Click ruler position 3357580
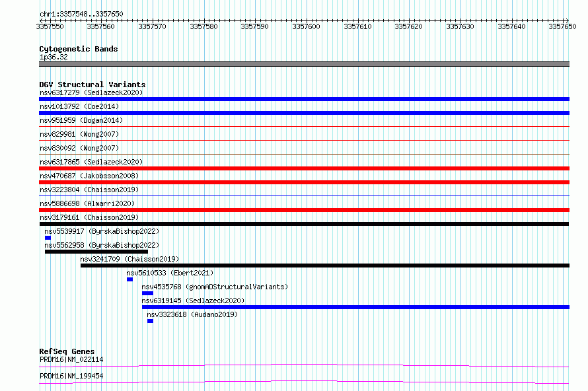Image resolution: width=588 pixels, height=391 pixels. (x=203, y=26)
